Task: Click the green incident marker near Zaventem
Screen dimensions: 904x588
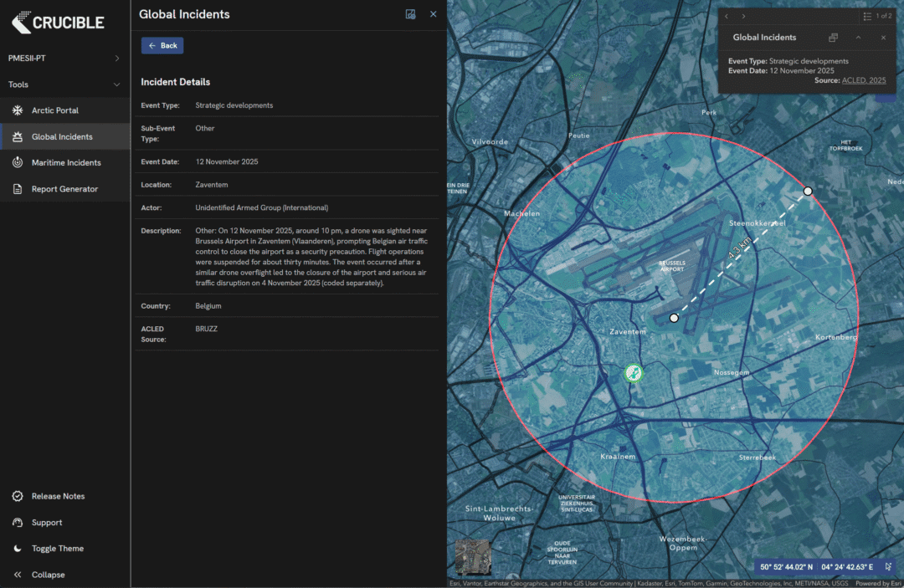Action: (633, 373)
